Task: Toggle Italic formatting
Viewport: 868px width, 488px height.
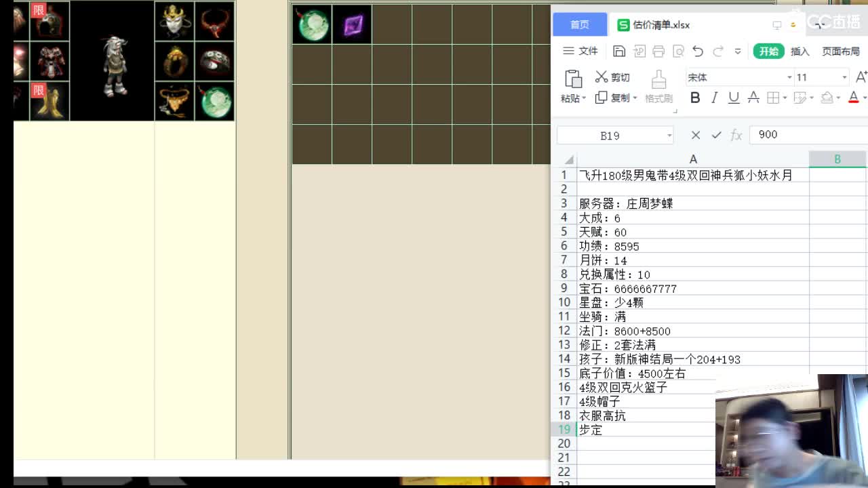Action: pyautogui.click(x=714, y=98)
